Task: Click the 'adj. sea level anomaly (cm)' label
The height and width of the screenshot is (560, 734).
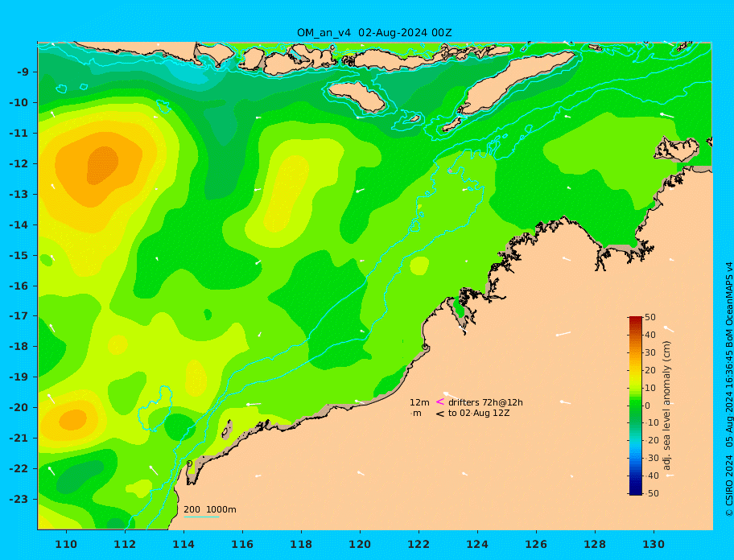Action: point(667,406)
